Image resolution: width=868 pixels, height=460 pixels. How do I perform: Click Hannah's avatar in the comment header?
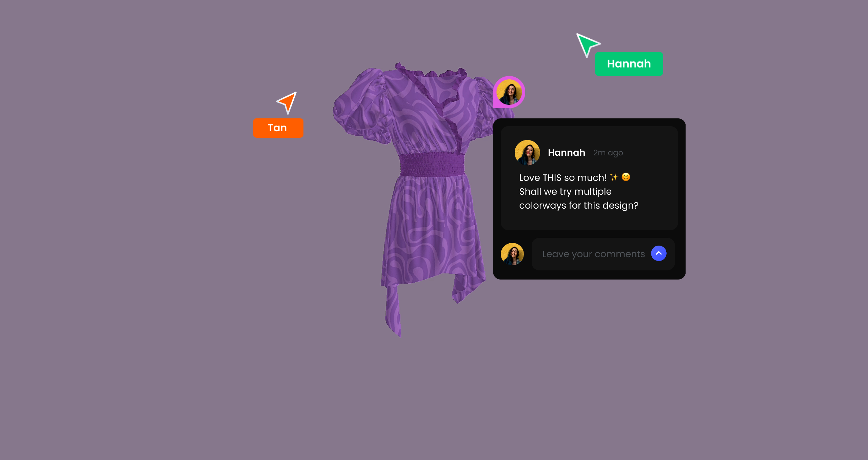pyautogui.click(x=527, y=153)
